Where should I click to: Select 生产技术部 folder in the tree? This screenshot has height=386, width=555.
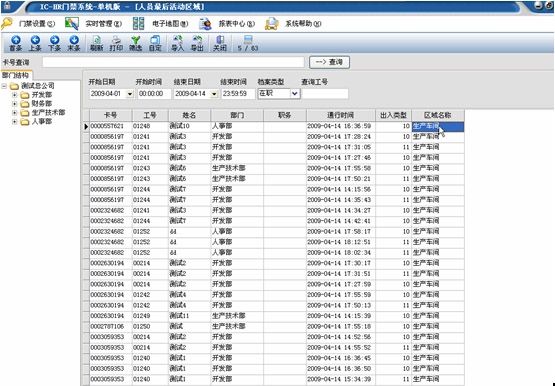click(48, 113)
